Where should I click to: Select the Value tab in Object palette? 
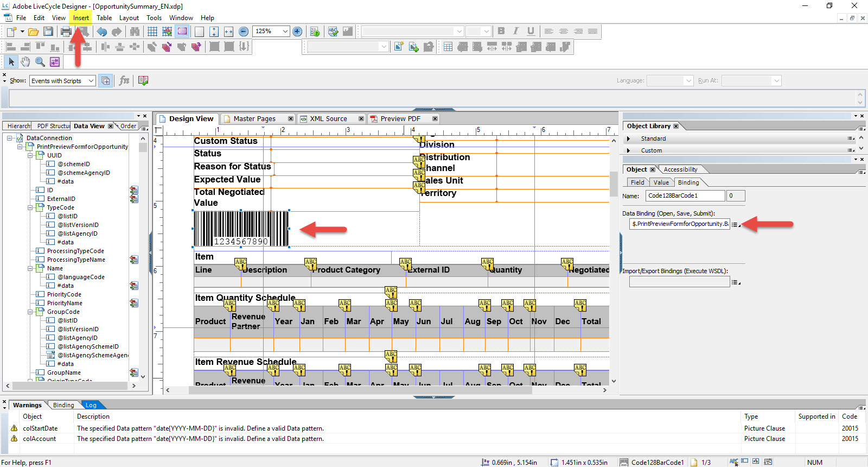coord(661,182)
